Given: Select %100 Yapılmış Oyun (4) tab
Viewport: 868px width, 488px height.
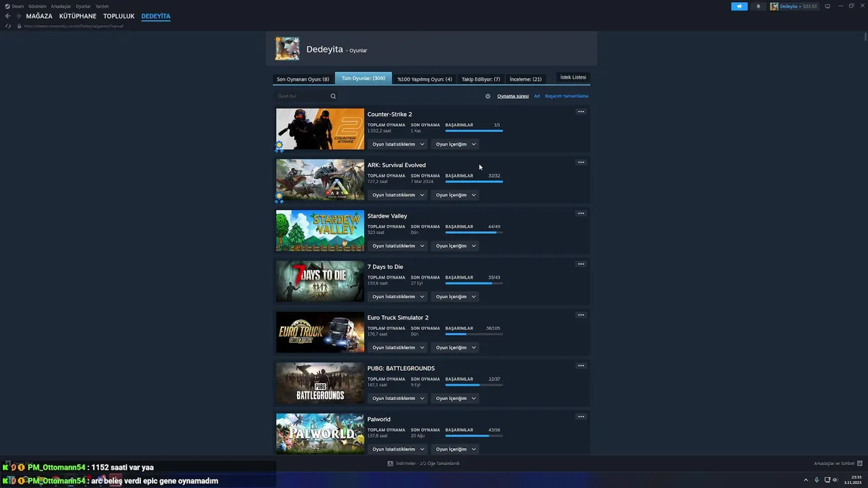Looking at the screenshot, I should pyautogui.click(x=425, y=79).
